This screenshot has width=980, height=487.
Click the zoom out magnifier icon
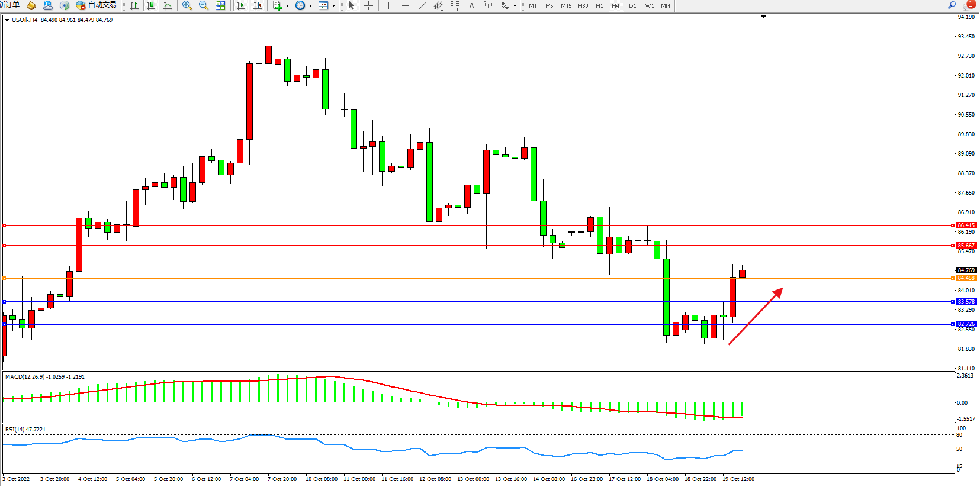pos(204,5)
